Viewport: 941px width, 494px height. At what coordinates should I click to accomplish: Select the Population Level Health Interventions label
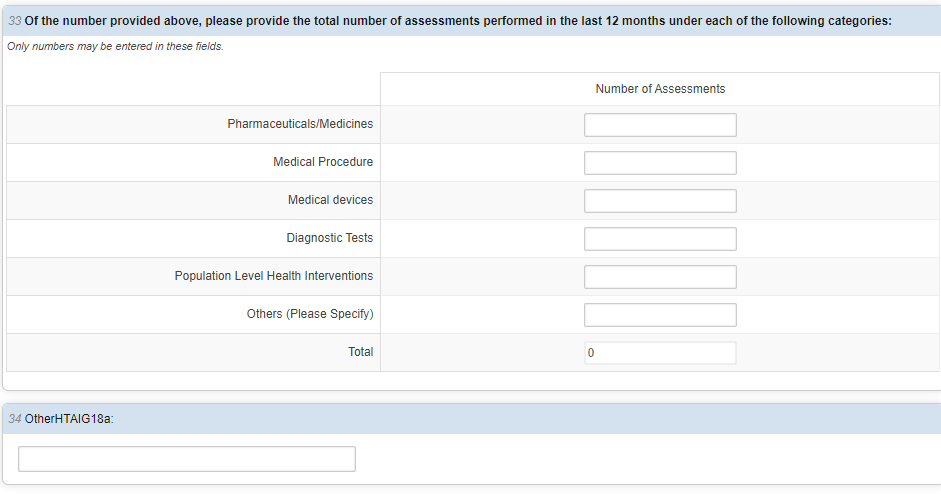pos(273,276)
